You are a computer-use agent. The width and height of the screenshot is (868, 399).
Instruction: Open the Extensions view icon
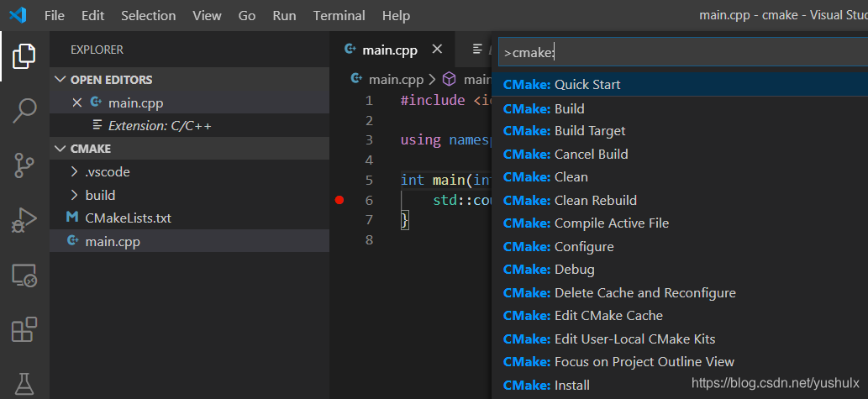coord(24,329)
